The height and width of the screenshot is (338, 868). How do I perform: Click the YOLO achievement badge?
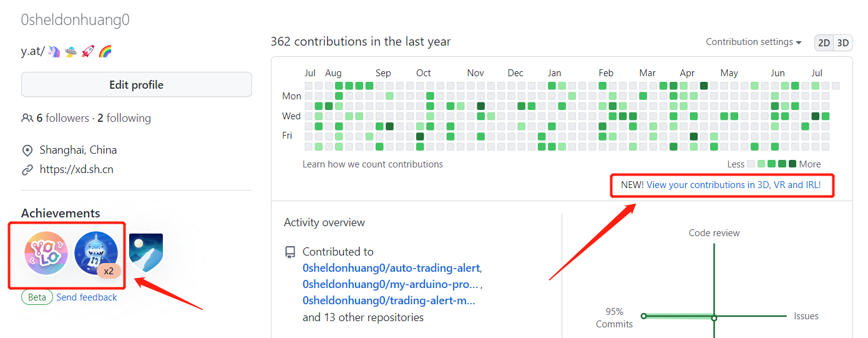(46, 253)
